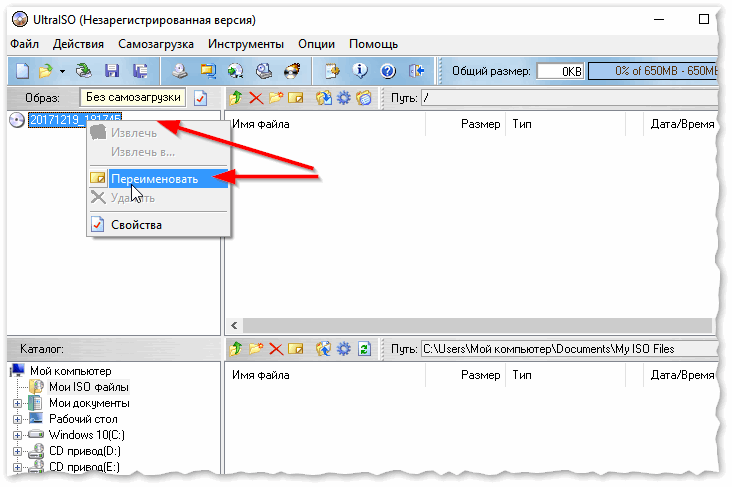Click the add files icon in Каталог toolbar
The height and width of the screenshot is (487, 732).
tap(324, 349)
